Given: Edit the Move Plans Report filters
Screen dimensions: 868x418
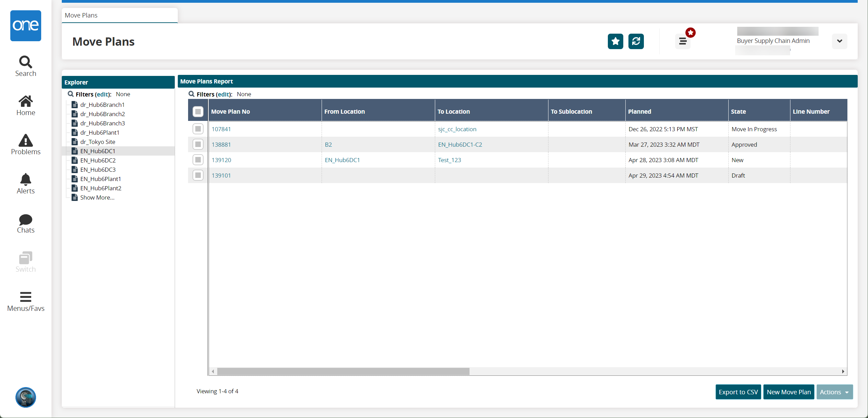Looking at the screenshot, I should point(224,94).
